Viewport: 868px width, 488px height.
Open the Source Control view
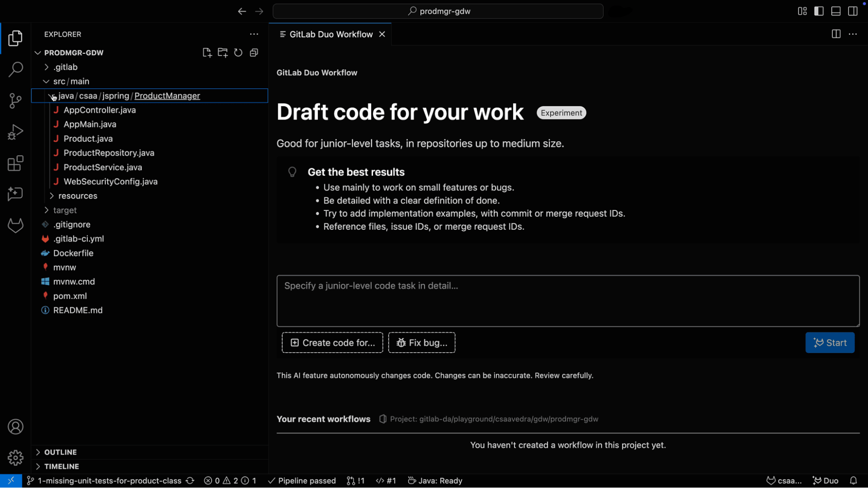15,101
